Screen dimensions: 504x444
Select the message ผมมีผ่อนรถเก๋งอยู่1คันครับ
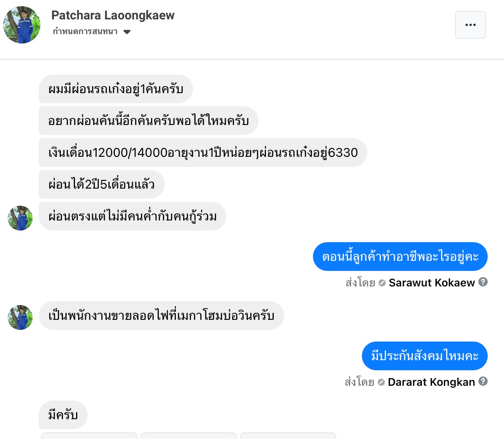point(116,89)
